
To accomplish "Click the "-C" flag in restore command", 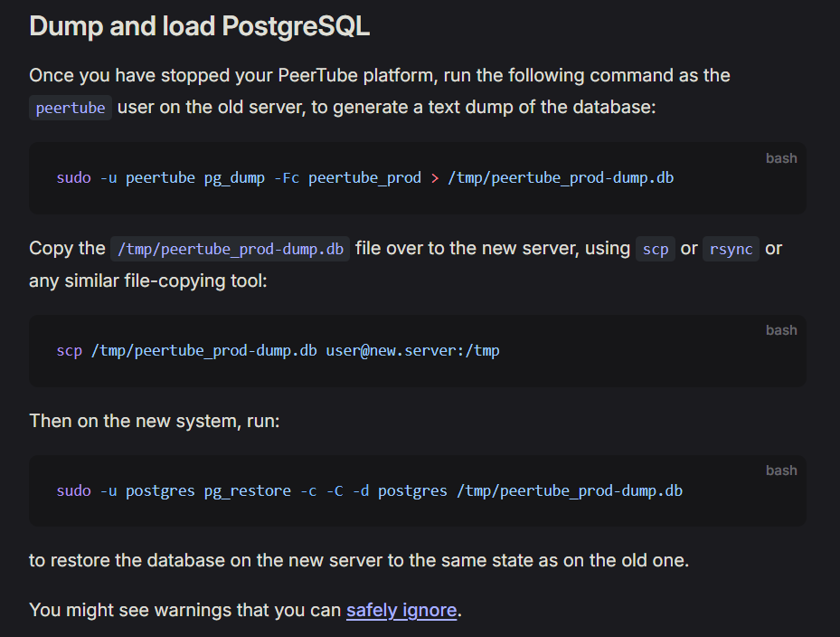I will tap(335, 491).
